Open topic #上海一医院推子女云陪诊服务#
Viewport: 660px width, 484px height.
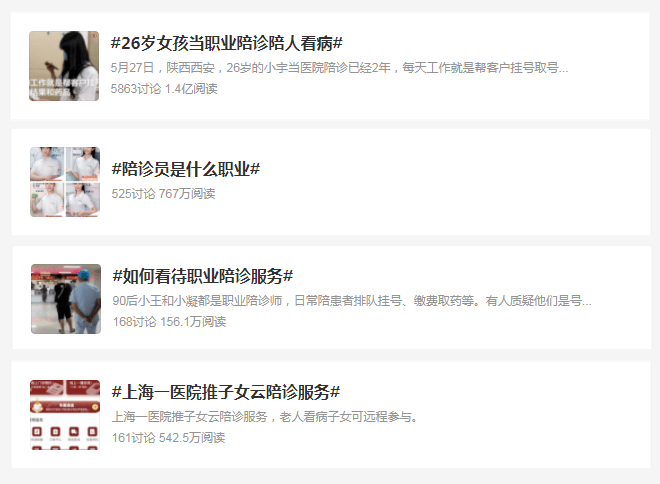(226, 392)
